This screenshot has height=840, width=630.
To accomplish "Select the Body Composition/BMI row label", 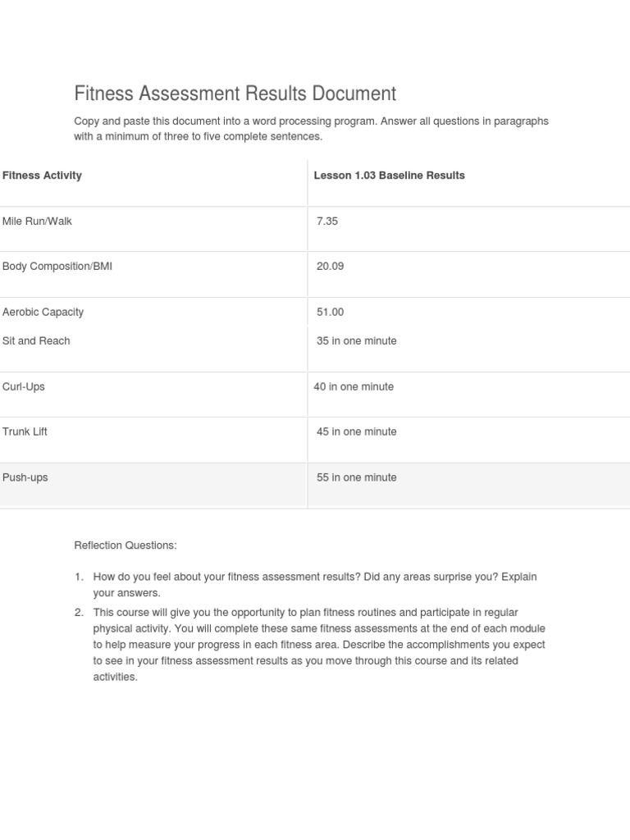I will click(57, 267).
